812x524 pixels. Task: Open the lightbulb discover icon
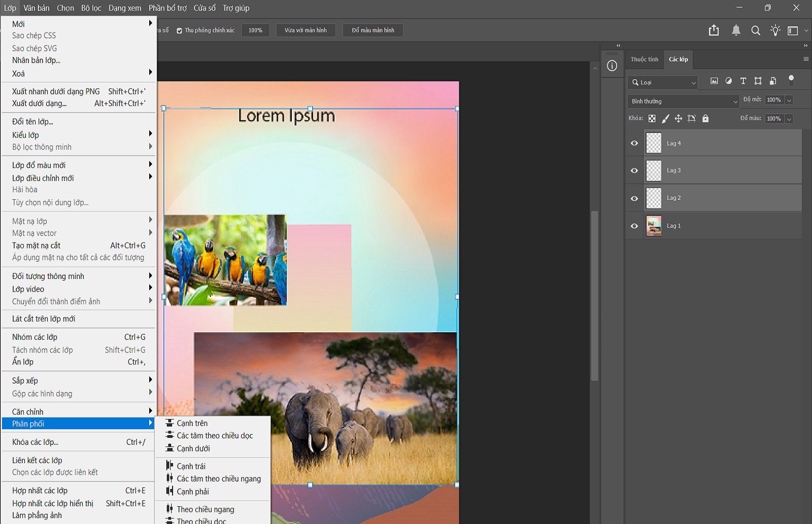[x=775, y=30]
